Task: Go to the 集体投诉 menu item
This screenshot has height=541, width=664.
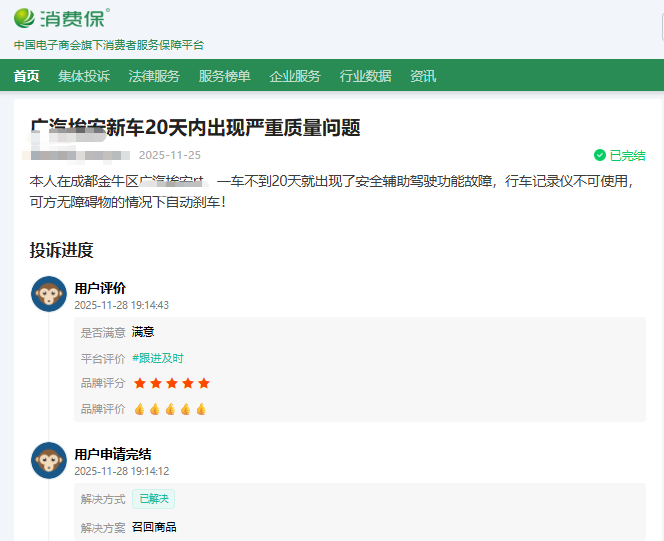Action: [84, 76]
